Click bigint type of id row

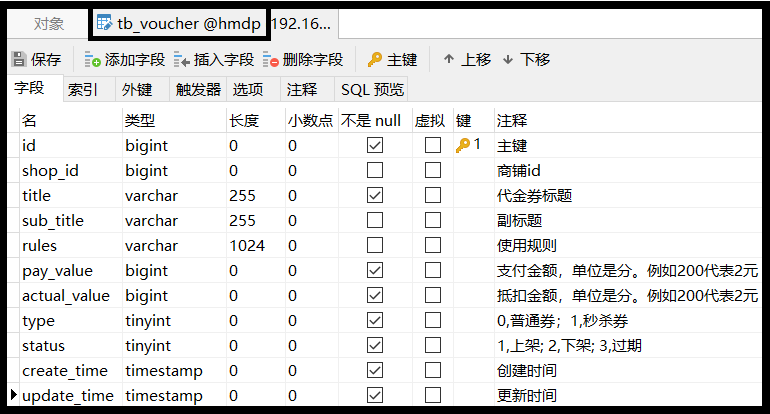(146, 146)
